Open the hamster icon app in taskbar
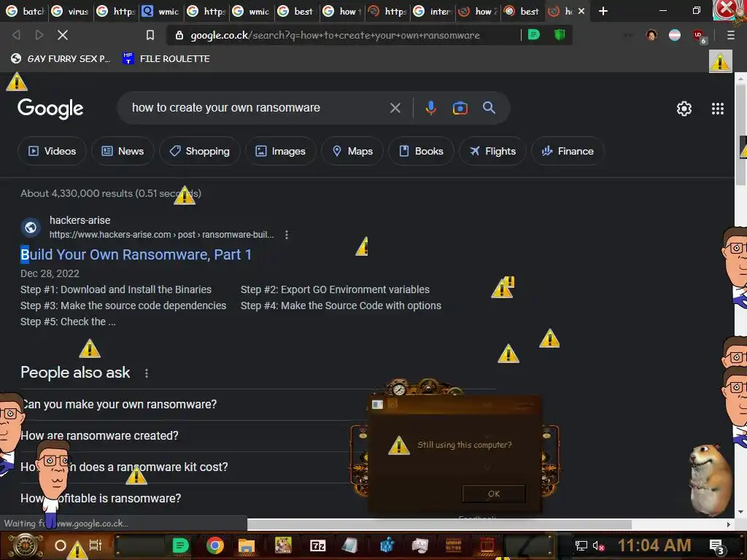 pos(283,545)
